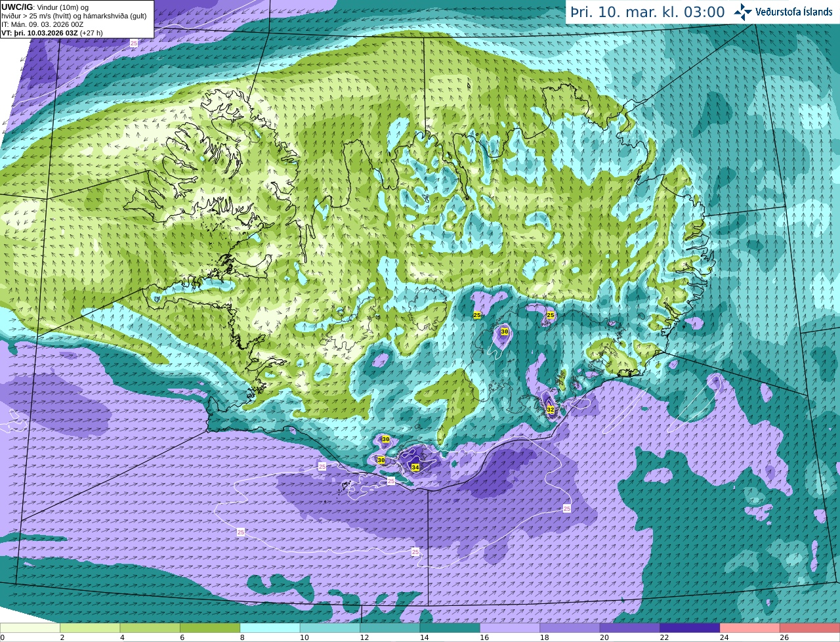Pick the 6–8 m/s olive green legend swatch

pos(210,628)
